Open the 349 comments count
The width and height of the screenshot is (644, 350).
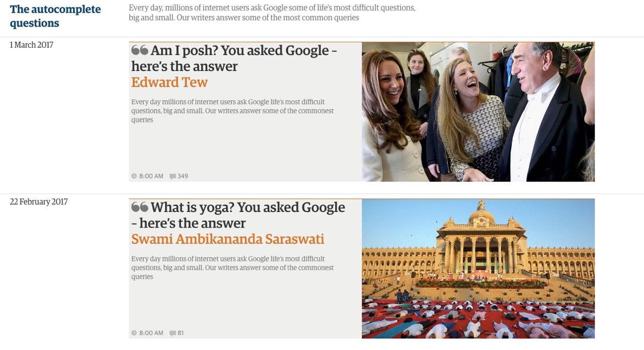point(183,176)
